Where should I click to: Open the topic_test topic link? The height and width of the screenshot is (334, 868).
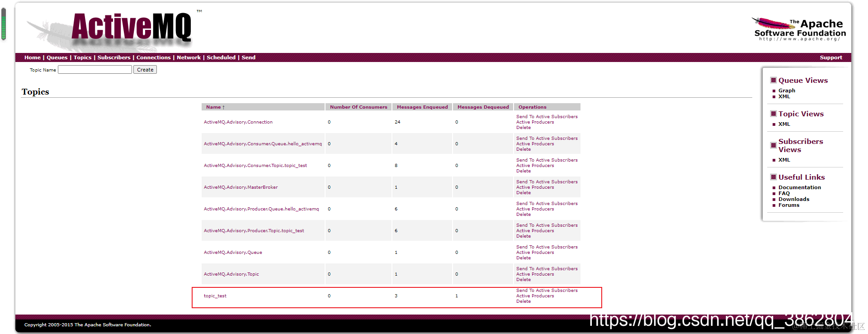pos(215,296)
